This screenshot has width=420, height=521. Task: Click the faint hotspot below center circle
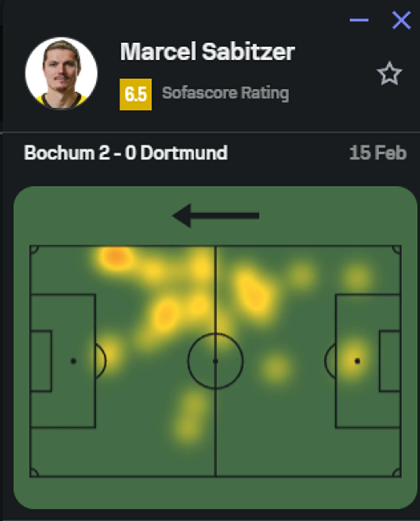point(190,417)
